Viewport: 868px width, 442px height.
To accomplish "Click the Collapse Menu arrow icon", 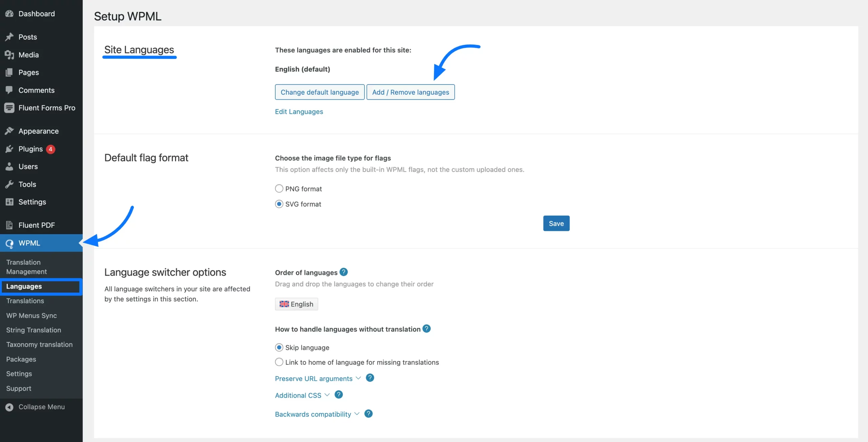I will 9,407.
